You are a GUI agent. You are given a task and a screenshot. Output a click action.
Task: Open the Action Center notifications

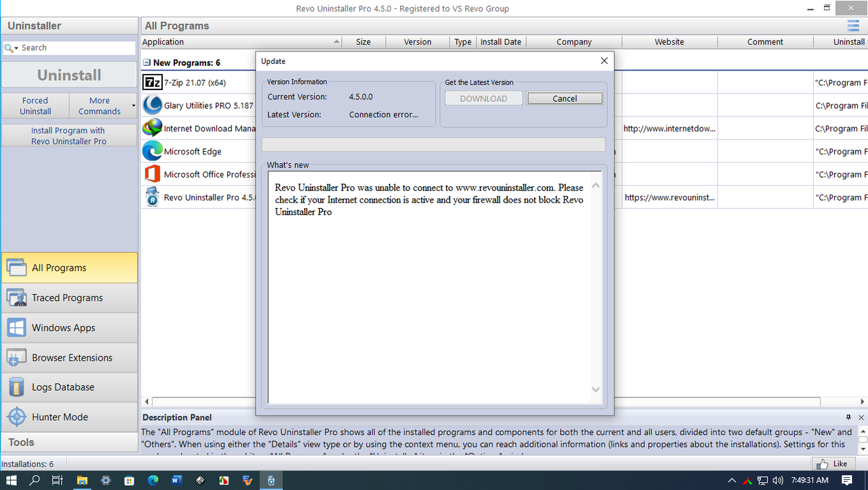point(847,481)
